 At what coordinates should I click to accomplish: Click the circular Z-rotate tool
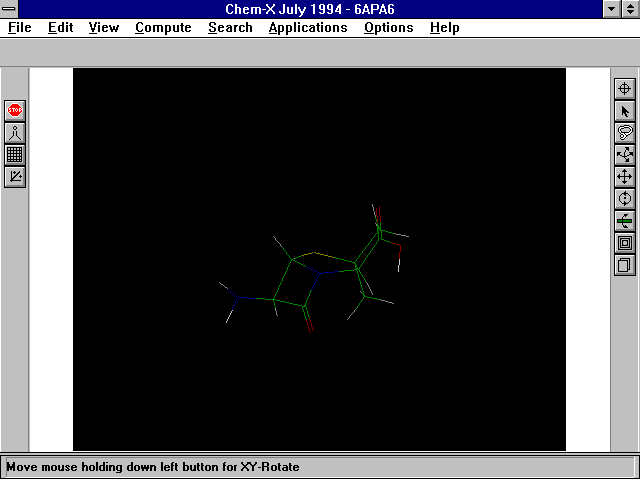[x=625, y=199]
